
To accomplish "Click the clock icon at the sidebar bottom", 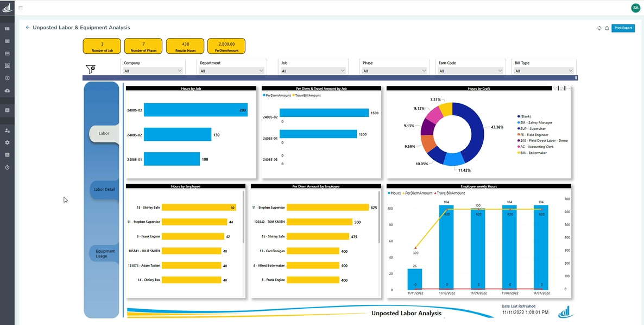I will [x=7, y=167].
